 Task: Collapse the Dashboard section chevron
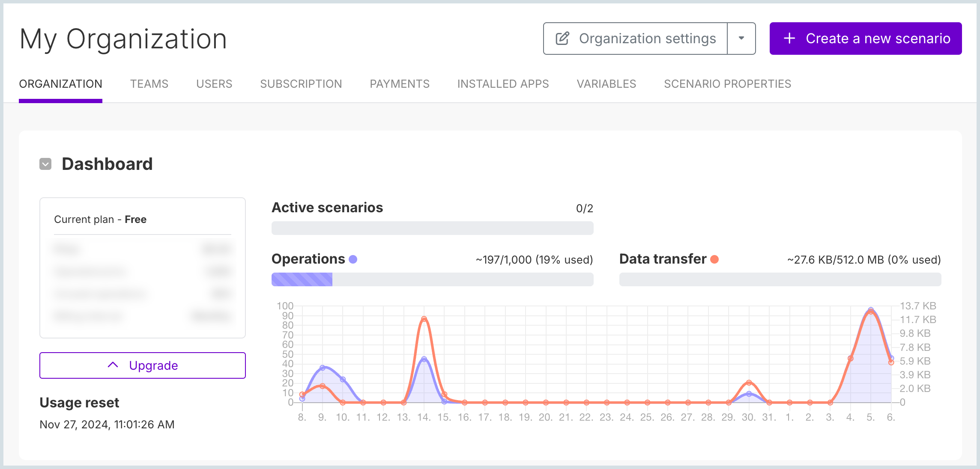[45, 164]
